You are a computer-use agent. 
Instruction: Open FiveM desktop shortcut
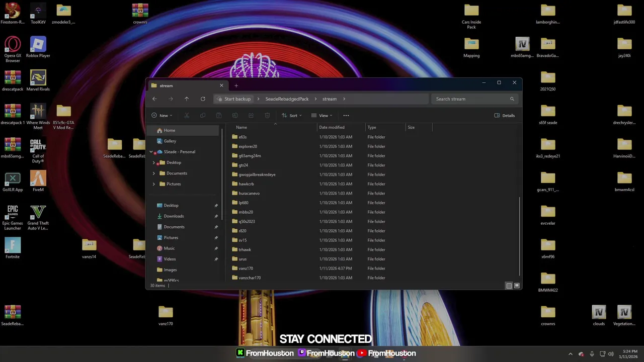pyautogui.click(x=38, y=181)
